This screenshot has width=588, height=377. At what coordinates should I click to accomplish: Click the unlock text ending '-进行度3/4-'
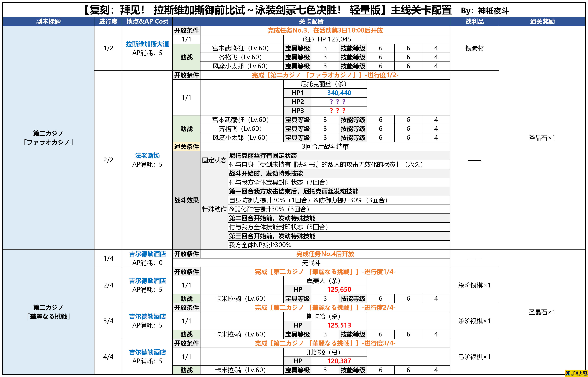[x=325, y=343]
